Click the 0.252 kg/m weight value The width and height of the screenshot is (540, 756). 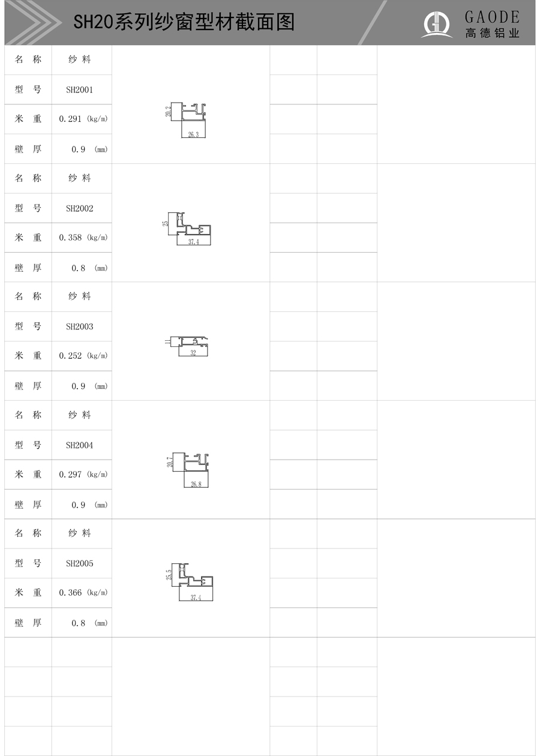coord(83,356)
